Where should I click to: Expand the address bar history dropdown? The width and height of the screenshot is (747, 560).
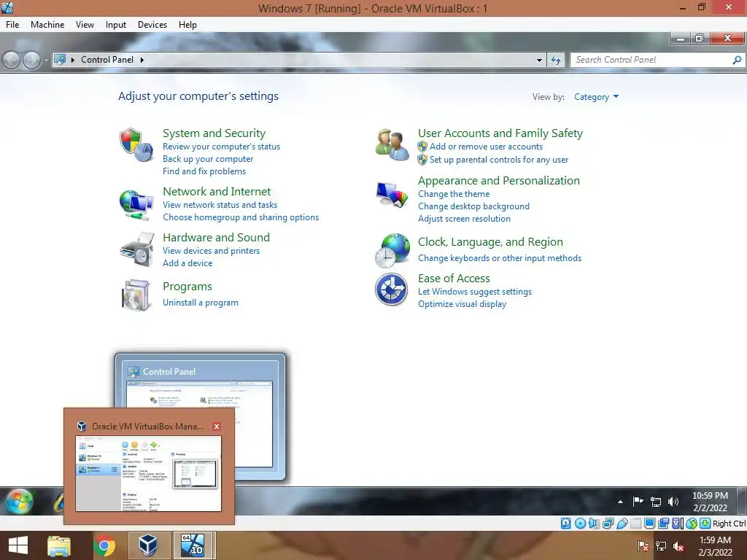click(539, 60)
